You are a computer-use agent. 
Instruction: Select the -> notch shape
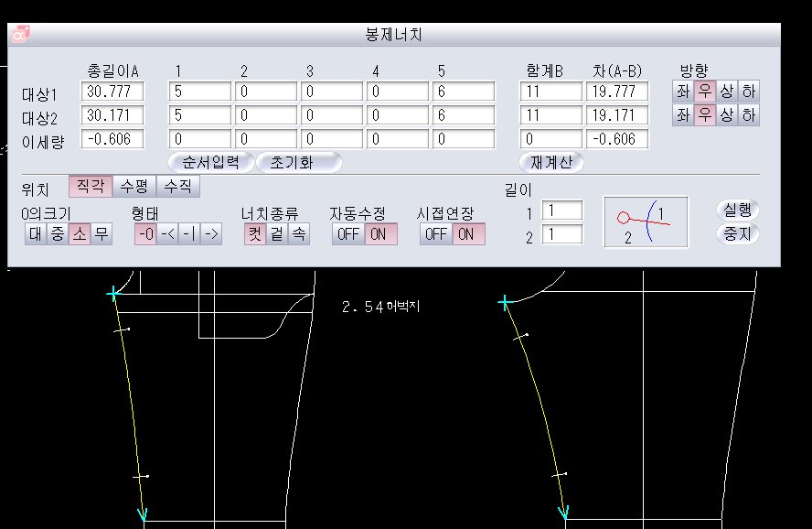coord(210,233)
